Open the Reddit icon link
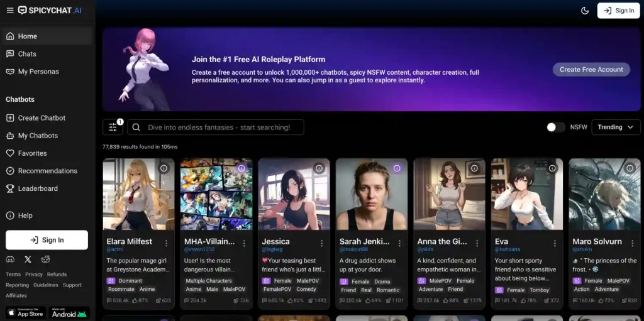Viewport: 644px width, 321px height. point(45,259)
